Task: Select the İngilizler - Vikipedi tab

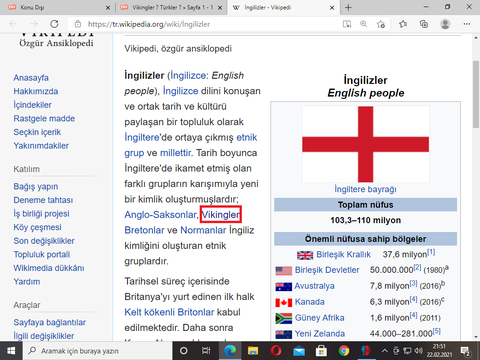Action: click(x=283, y=7)
